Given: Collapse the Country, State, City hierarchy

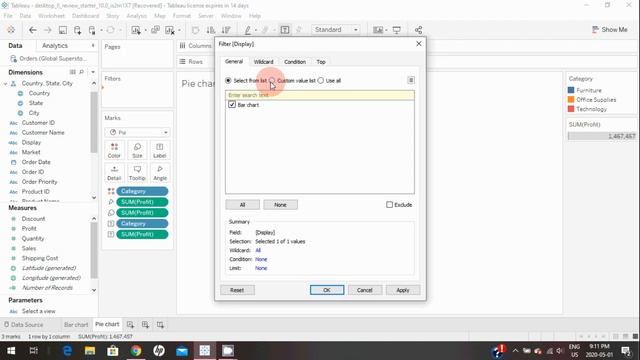Looking at the screenshot, I should 6,83.
